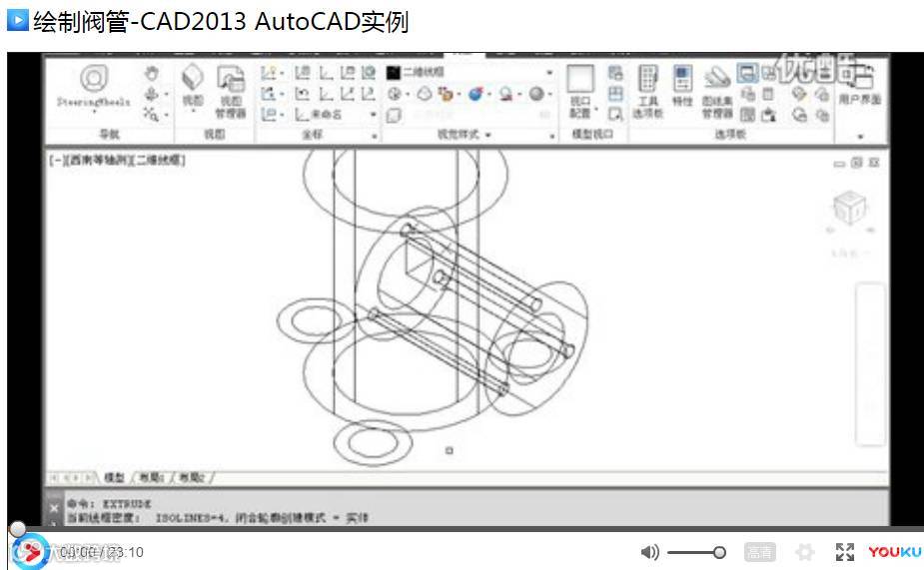Open the SteeringWheels dropdown arrow
This screenshot has height=570, width=924.
(94, 111)
